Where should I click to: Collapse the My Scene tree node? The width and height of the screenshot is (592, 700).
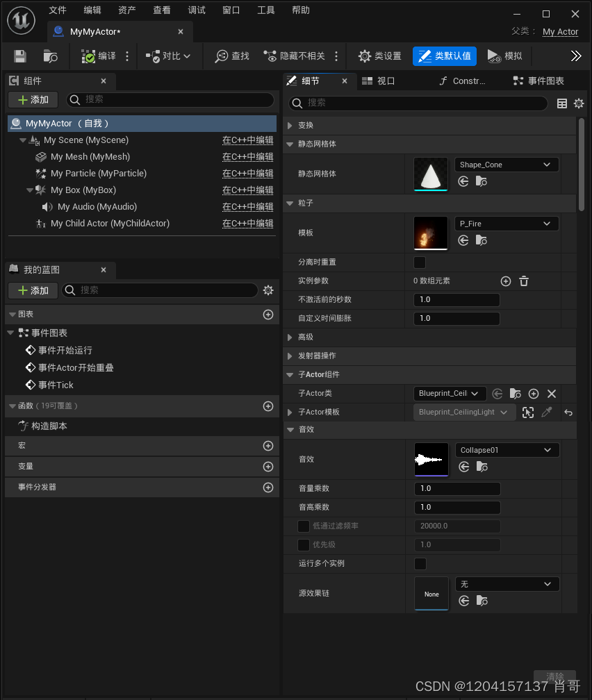tap(23, 140)
